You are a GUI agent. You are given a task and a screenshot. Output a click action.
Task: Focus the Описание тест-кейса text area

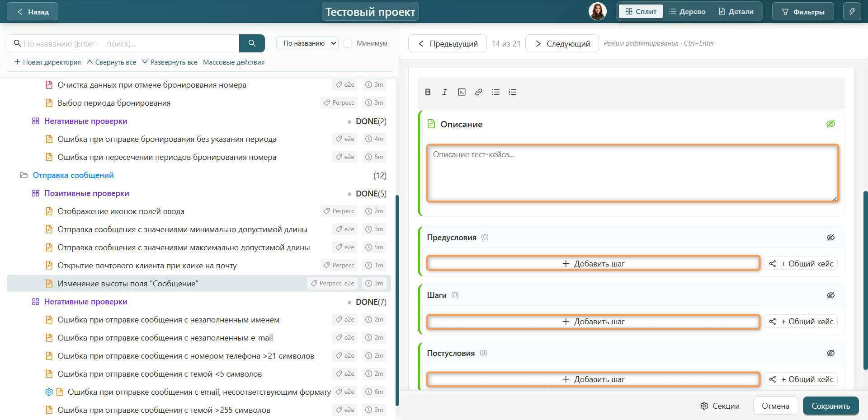[x=632, y=173]
